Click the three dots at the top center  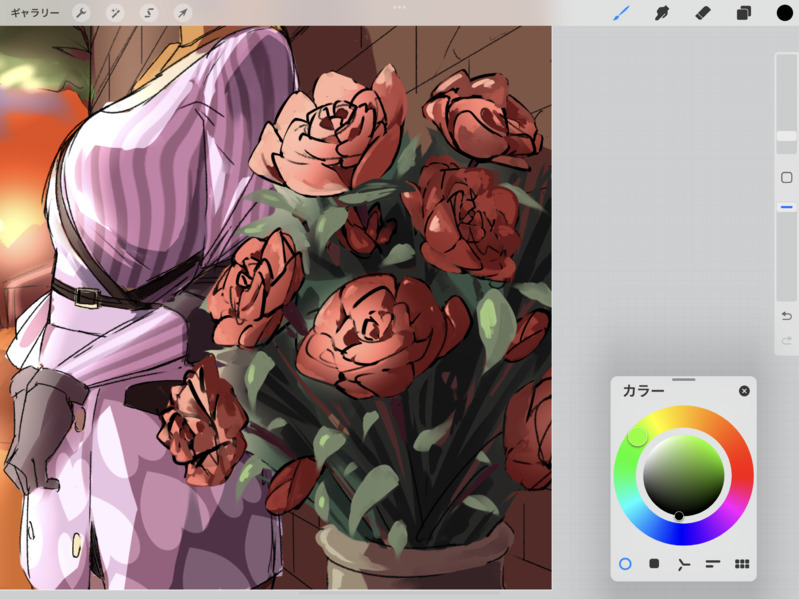point(400,7)
